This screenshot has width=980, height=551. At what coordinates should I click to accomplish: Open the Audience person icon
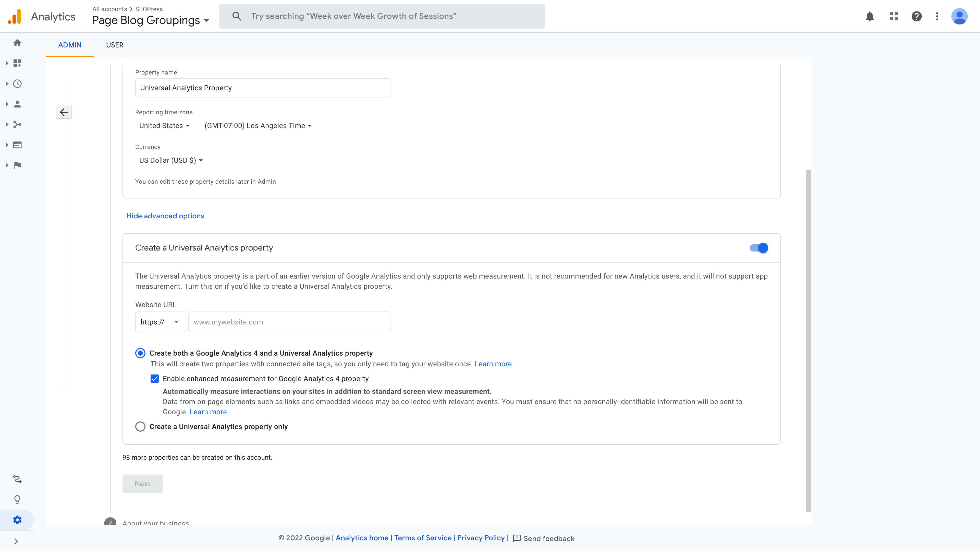pos(17,104)
